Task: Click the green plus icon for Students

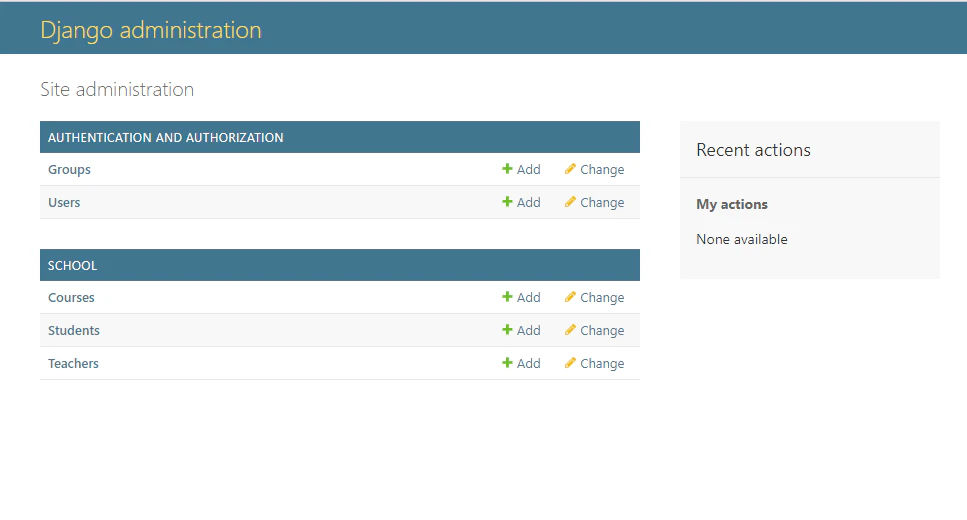Action: click(507, 329)
